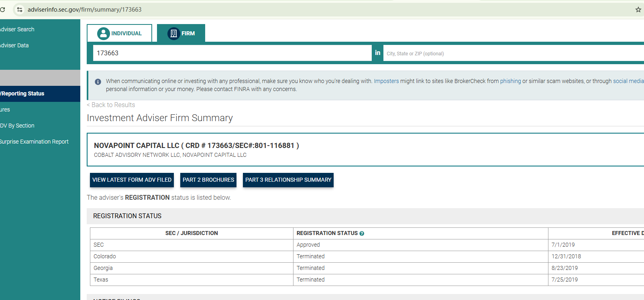The width and height of the screenshot is (644, 300).
Task: Open Part 2 Brochures
Action: click(x=208, y=180)
